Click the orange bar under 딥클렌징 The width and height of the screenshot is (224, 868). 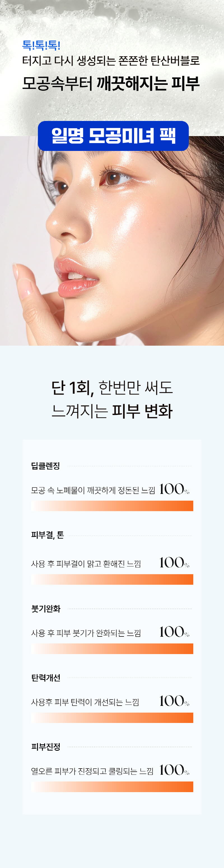pyautogui.click(x=112, y=506)
